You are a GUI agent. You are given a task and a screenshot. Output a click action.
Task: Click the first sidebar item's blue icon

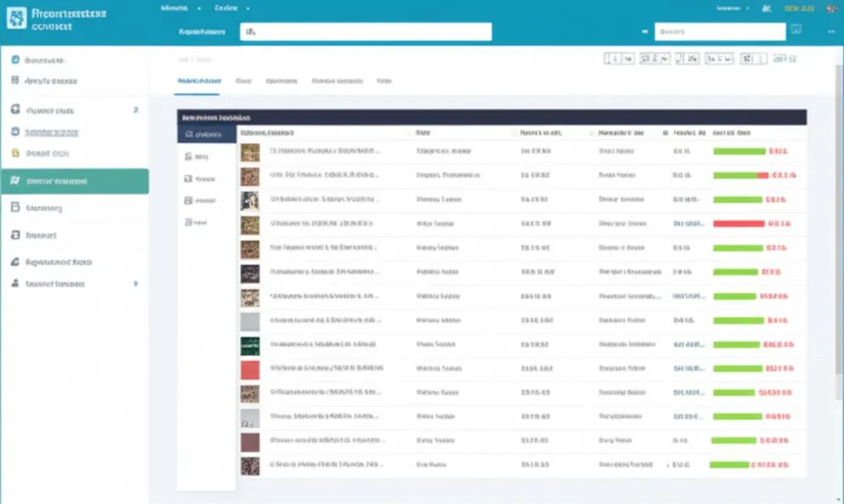coord(15,59)
